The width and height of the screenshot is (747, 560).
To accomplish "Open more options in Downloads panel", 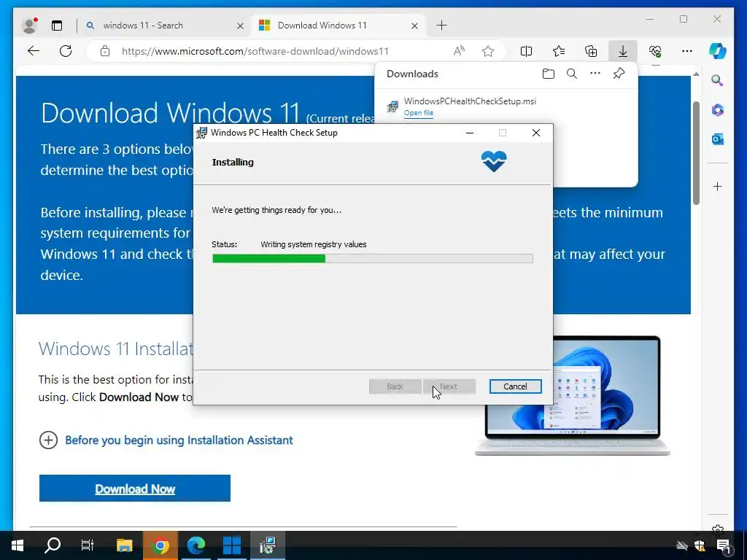I will (x=595, y=74).
